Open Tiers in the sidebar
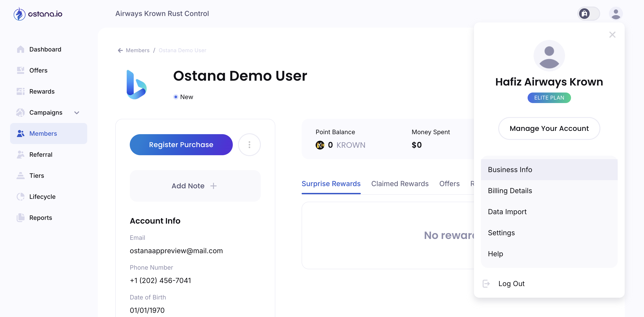The width and height of the screenshot is (644, 317). [48, 176]
